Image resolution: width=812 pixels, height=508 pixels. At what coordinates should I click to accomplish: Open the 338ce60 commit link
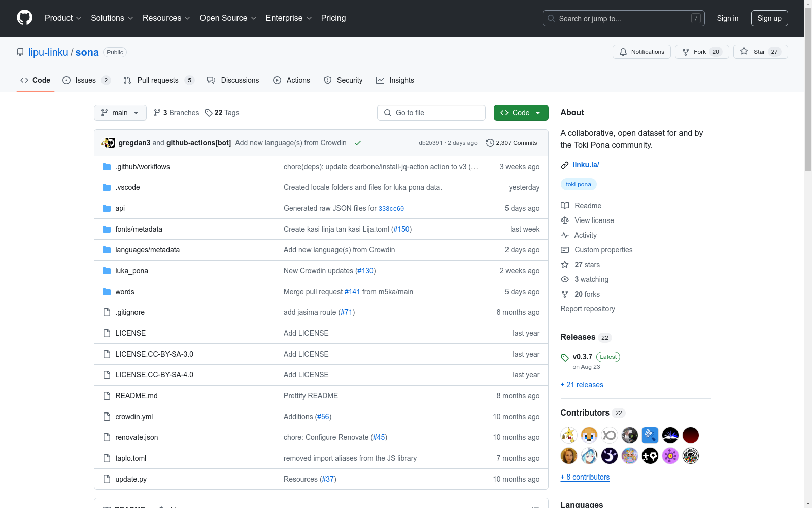[391, 209]
